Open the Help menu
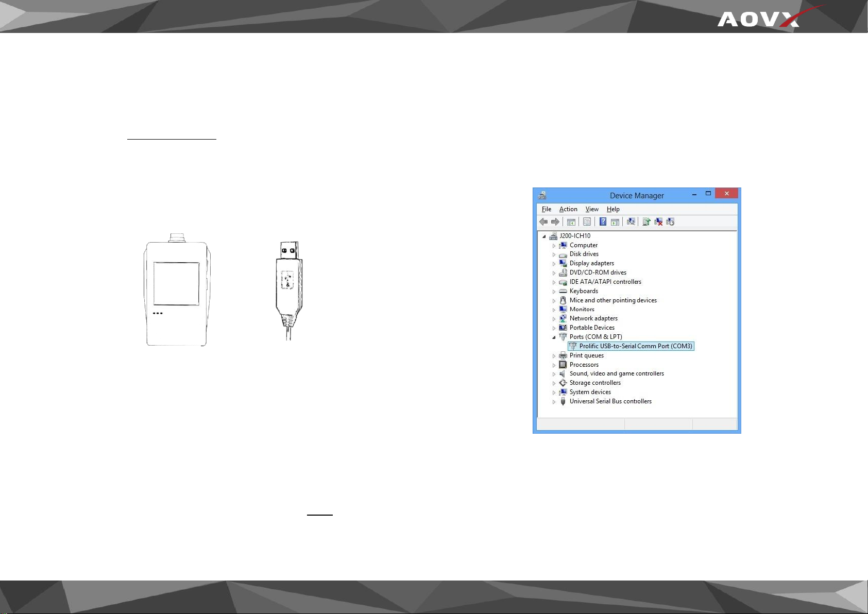The image size is (868, 614). pos(613,209)
